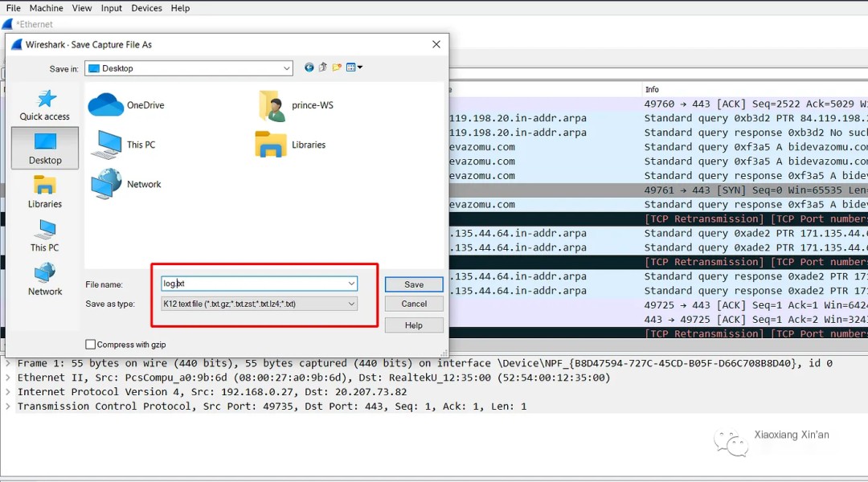Screen dimensions: 868x482
Task: Open the Devices menu
Action: 147,8
